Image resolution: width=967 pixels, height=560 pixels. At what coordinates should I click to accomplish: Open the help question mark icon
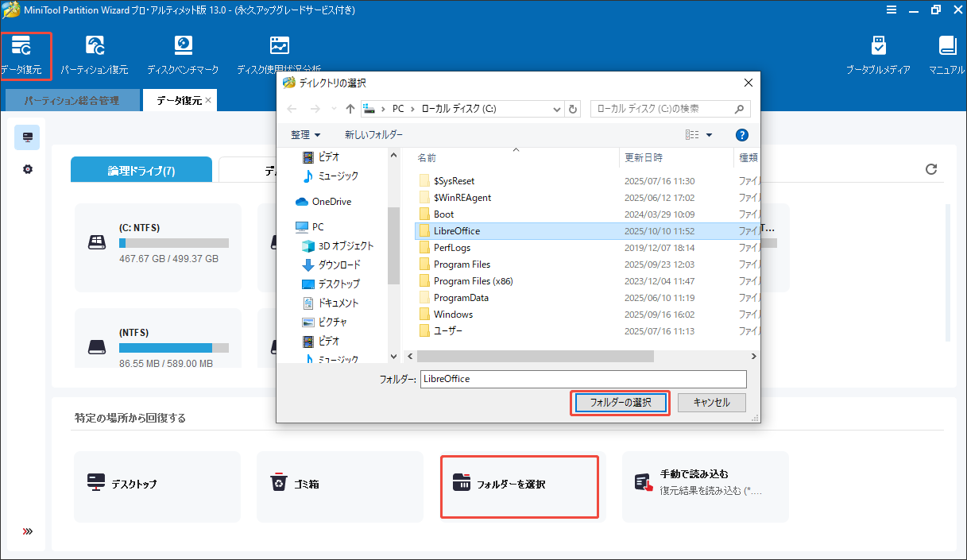[x=742, y=135]
